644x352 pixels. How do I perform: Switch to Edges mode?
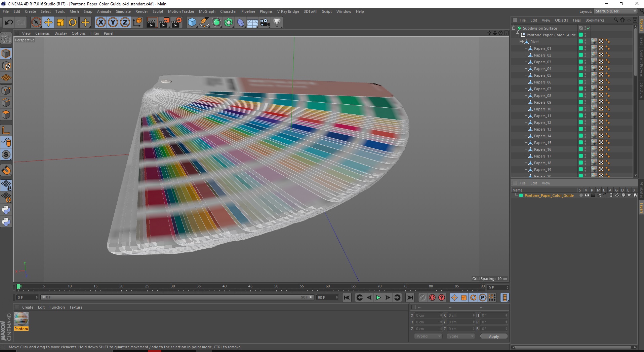[6, 103]
